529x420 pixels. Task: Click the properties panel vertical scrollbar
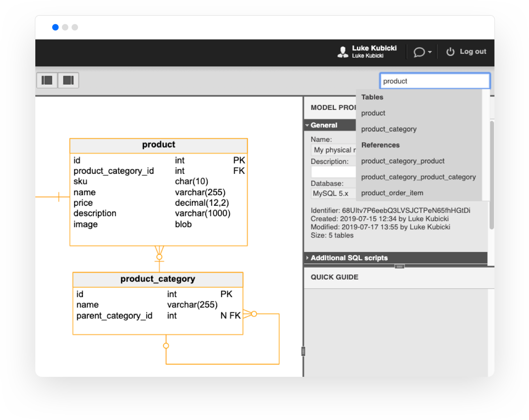click(x=492, y=175)
